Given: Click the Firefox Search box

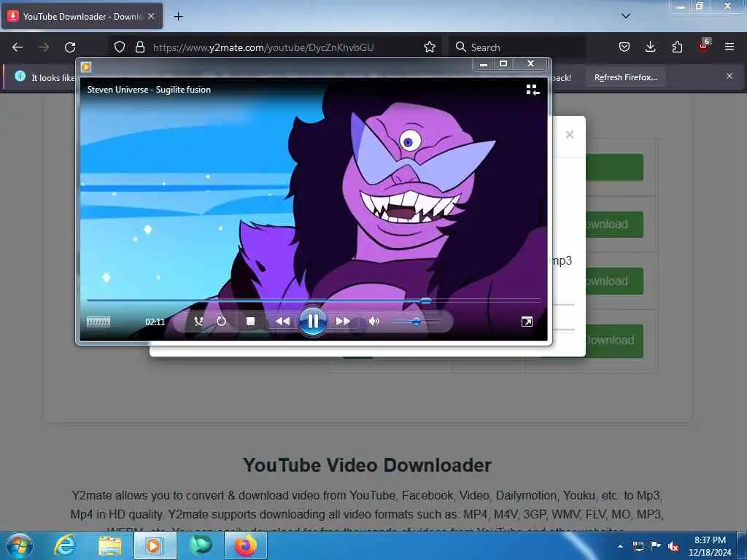Looking at the screenshot, I should [x=517, y=47].
